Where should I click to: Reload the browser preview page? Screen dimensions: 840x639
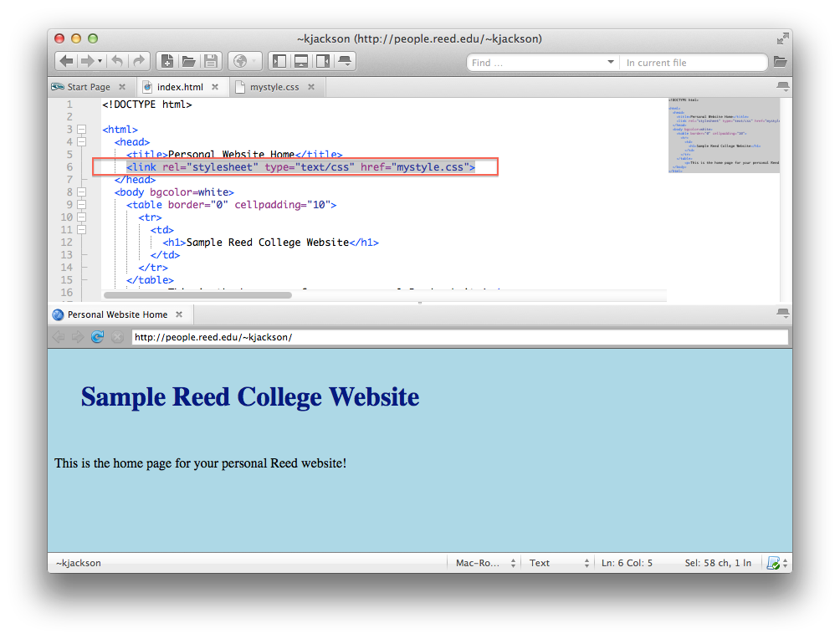click(x=97, y=337)
